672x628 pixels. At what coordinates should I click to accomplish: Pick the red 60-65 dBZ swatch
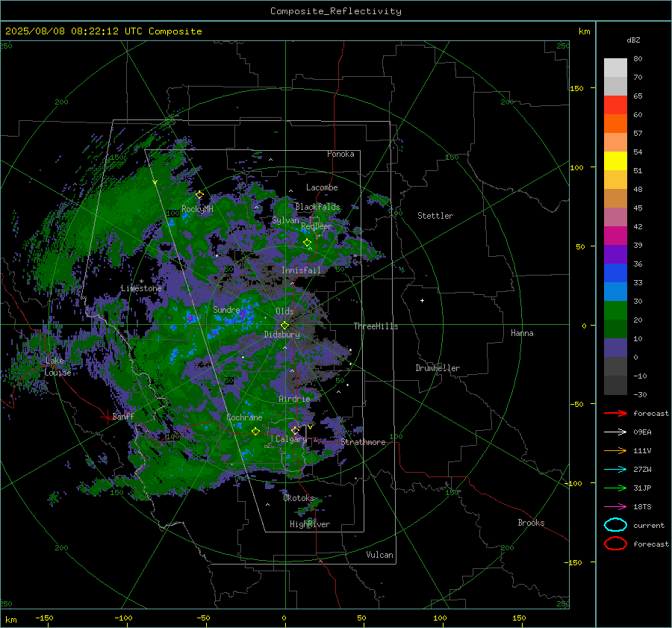pos(615,105)
